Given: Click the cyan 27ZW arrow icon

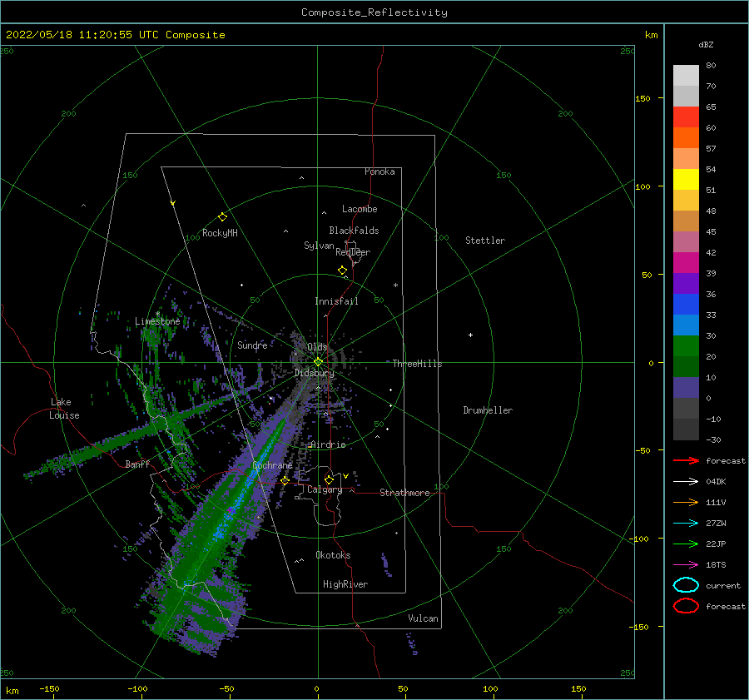Looking at the screenshot, I should coord(686,524).
